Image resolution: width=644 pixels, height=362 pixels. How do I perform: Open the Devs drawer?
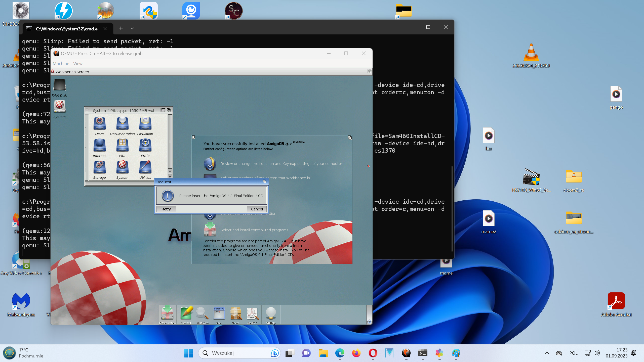point(99,126)
